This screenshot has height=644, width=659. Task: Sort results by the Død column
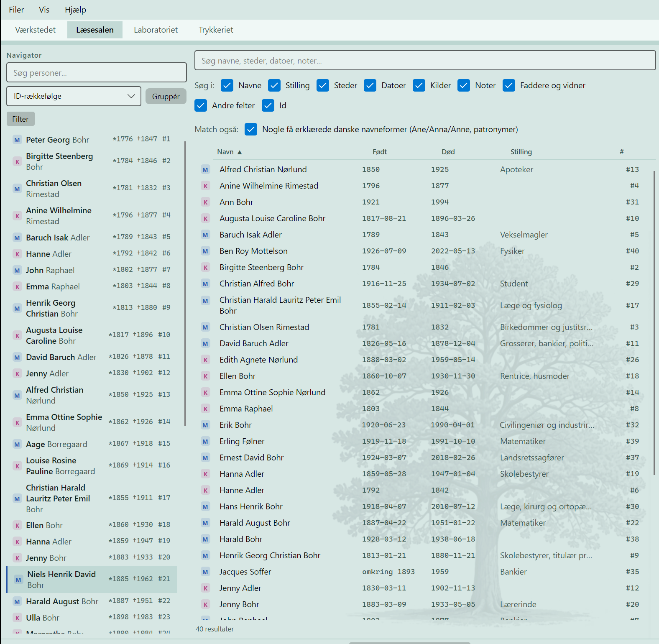click(448, 152)
